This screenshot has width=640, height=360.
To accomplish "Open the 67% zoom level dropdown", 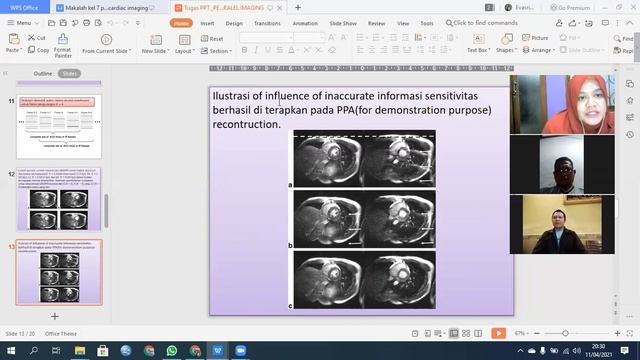I will pyautogui.click(x=521, y=333).
